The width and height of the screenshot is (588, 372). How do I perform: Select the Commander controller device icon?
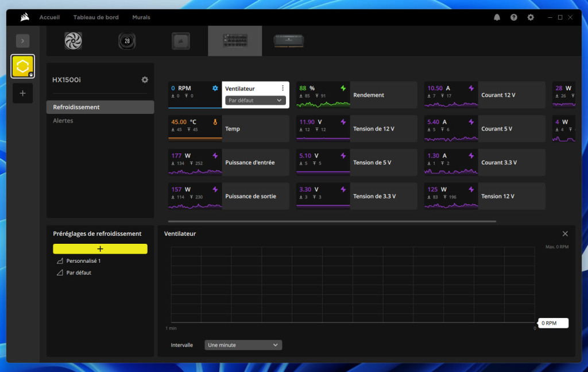[x=180, y=40]
